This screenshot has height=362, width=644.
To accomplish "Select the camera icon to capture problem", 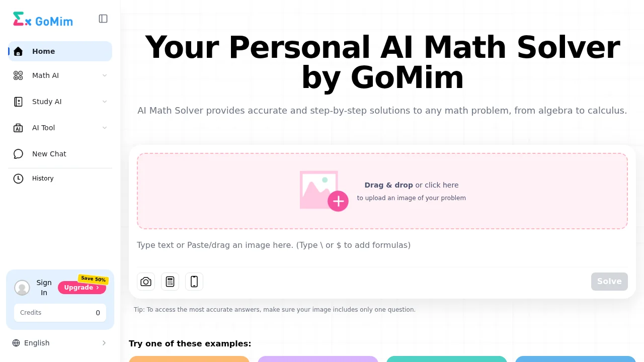I will tap(146, 282).
